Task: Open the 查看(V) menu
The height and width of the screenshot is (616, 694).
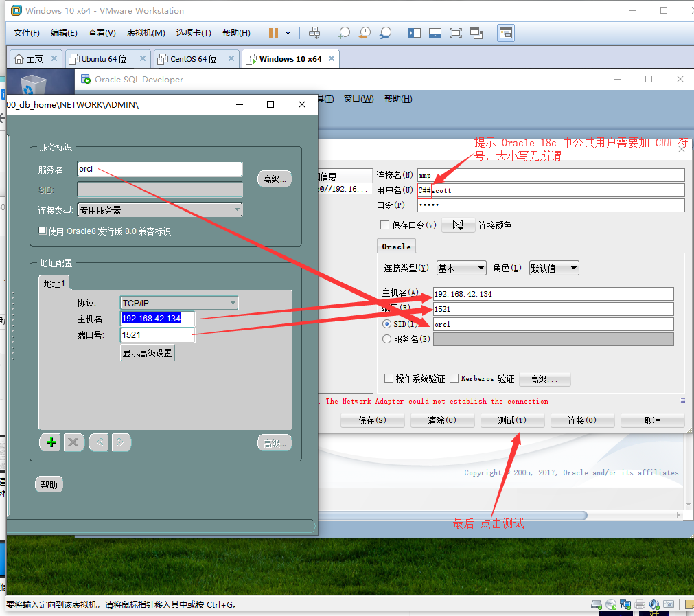Action: tap(102, 33)
